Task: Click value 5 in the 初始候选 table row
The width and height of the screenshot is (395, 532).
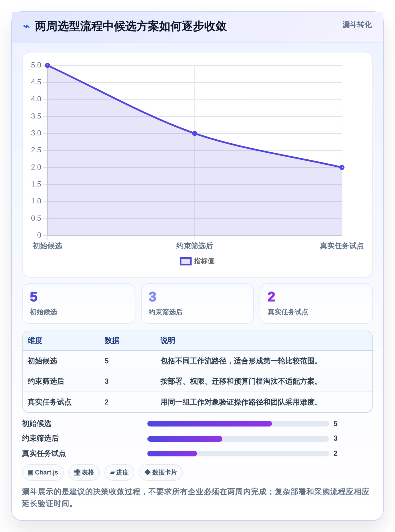Action: [x=107, y=361]
